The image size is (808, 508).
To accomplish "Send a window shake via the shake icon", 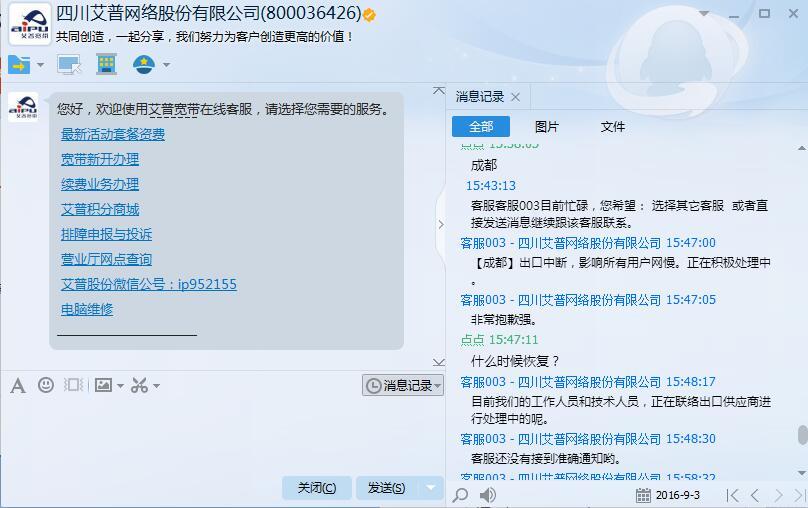I will (x=73, y=385).
